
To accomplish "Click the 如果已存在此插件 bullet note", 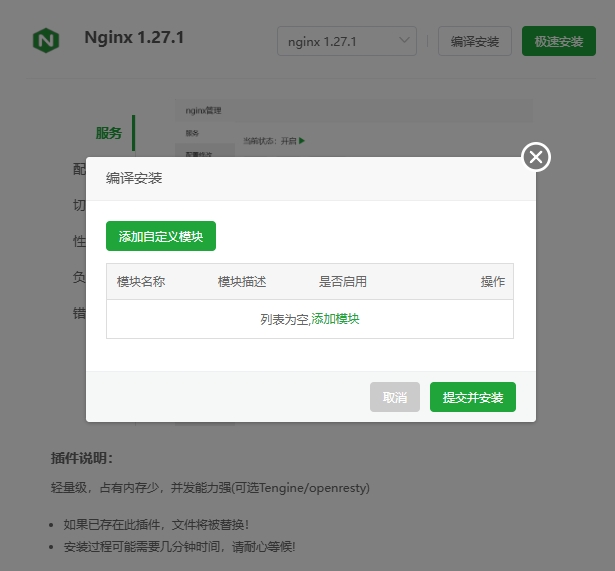I will (x=156, y=524).
